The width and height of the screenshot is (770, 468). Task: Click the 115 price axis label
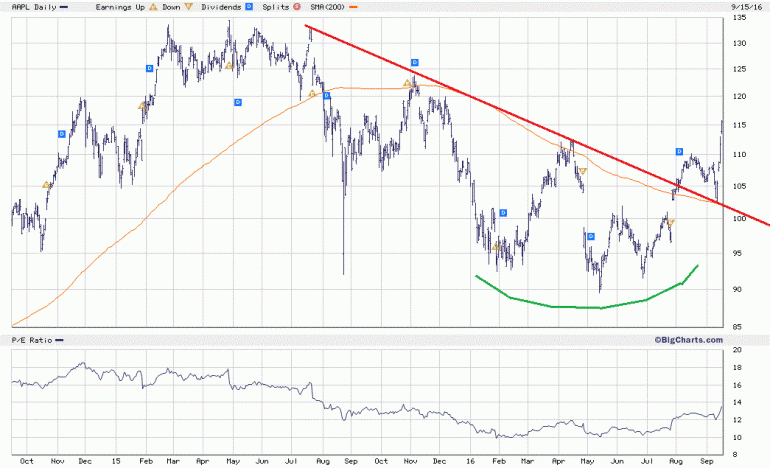(x=739, y=125)
